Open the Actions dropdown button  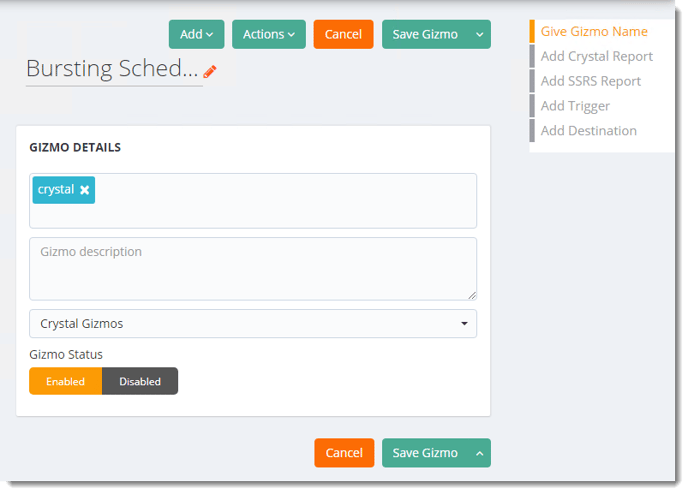(269, 34)
